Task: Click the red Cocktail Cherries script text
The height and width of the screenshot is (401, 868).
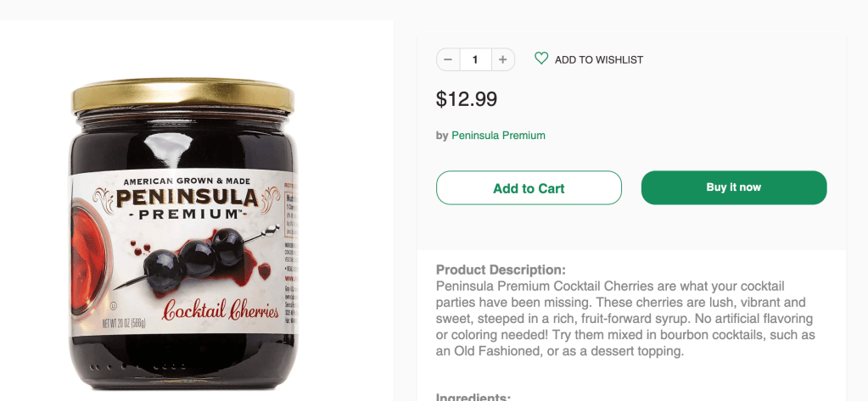Action: [x=220, y=310]
